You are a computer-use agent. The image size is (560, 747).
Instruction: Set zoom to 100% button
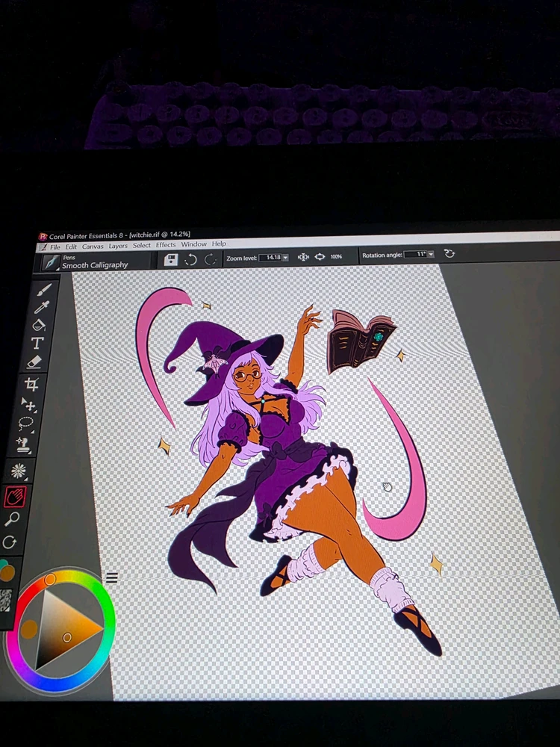coord(336,257)
